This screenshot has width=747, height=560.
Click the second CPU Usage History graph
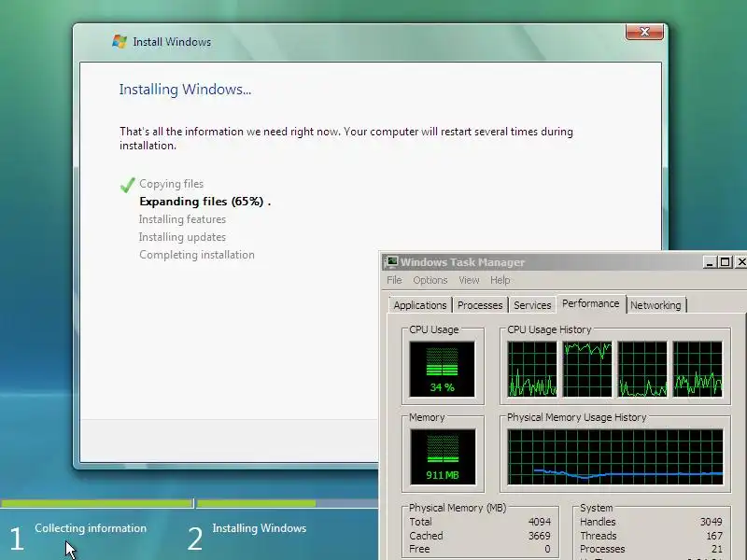[587, 369]
